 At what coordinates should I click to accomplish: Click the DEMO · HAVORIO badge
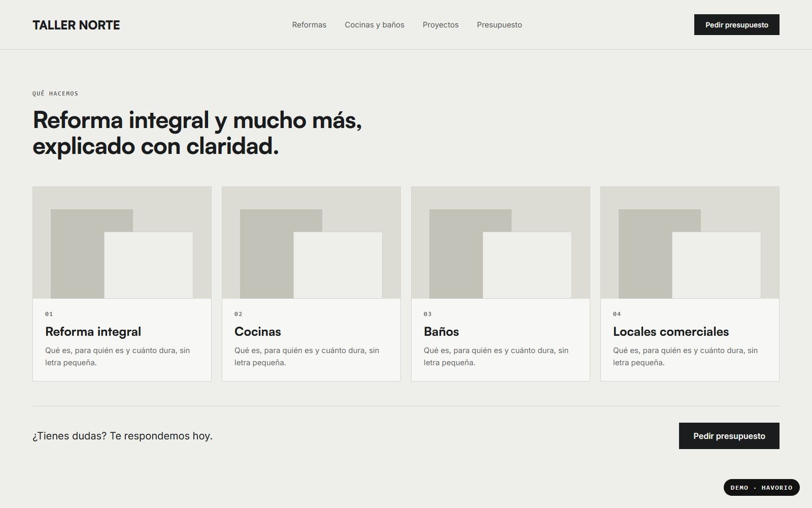coord(761,488)
